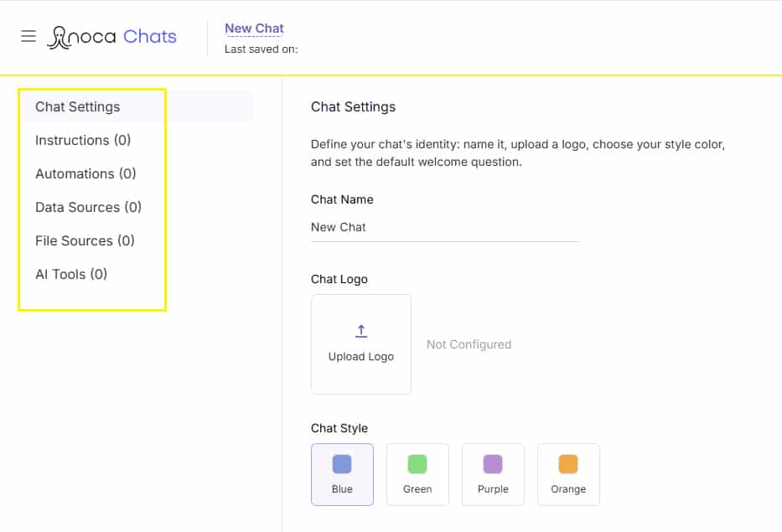Choose the Purple chat style

[x=493, y=474]
